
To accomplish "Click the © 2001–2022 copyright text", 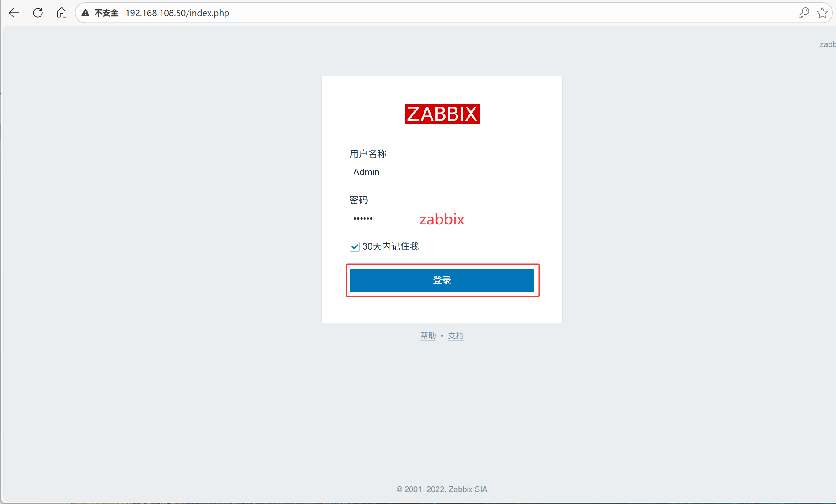I will pos(421,489).
